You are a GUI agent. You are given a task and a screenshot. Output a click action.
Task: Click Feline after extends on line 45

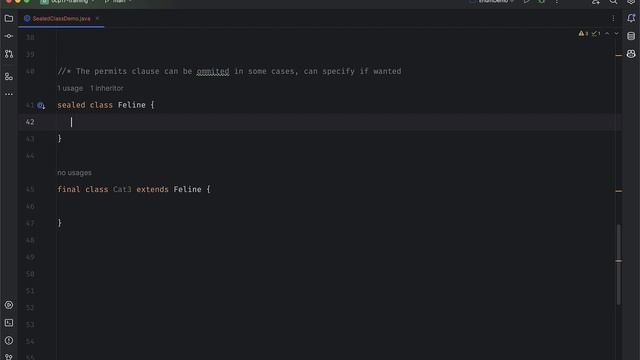pos(187,189)
